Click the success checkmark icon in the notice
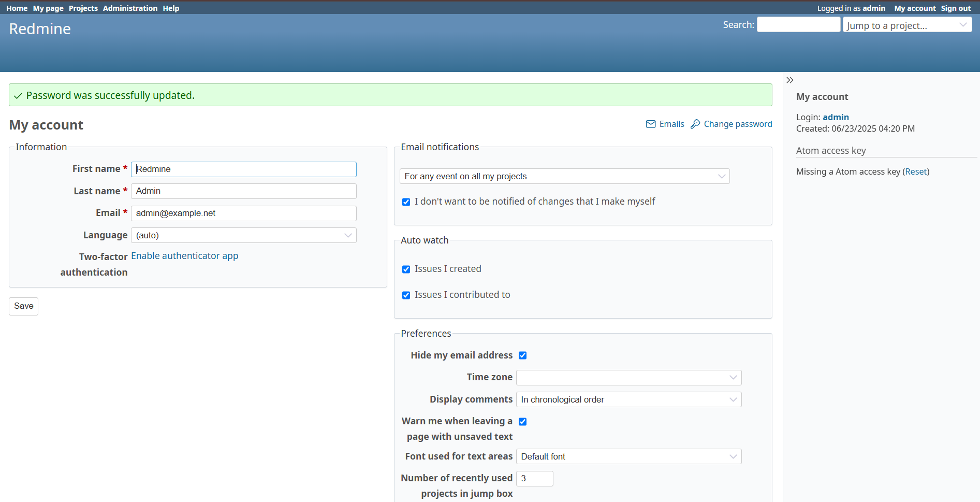 click(x=18, y=96)
